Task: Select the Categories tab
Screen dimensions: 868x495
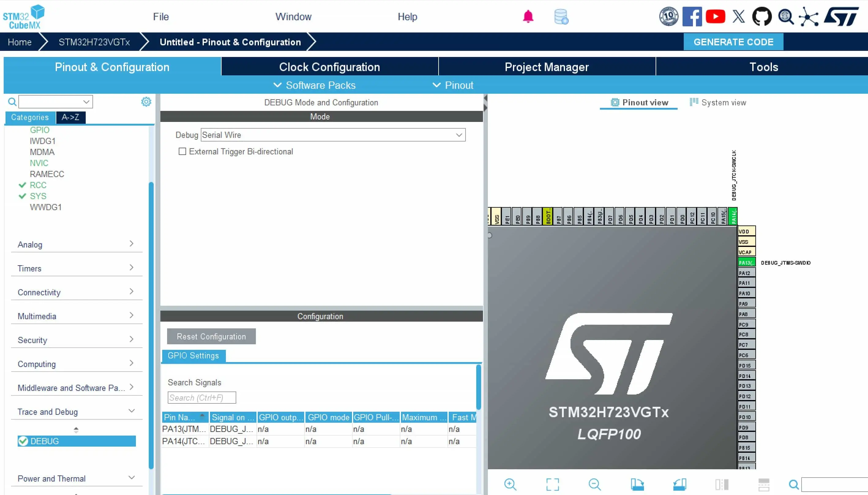Action: 30,117
